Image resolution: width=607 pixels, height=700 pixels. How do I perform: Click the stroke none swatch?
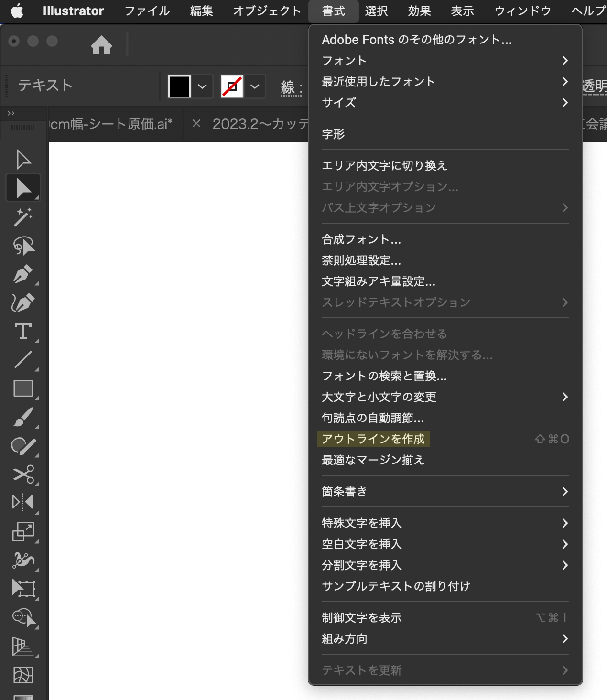(232, 86)
